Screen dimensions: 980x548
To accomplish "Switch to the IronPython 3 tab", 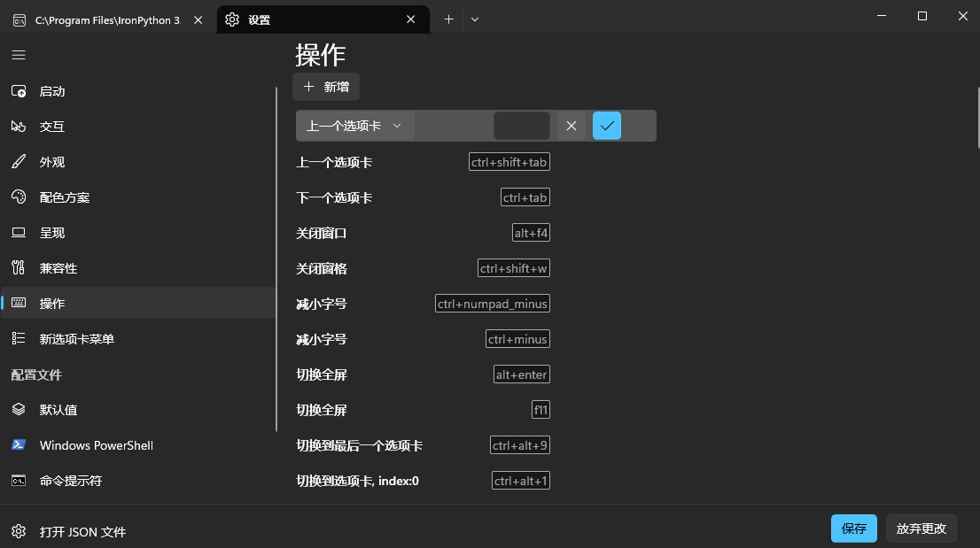I will tap(106, 19).
